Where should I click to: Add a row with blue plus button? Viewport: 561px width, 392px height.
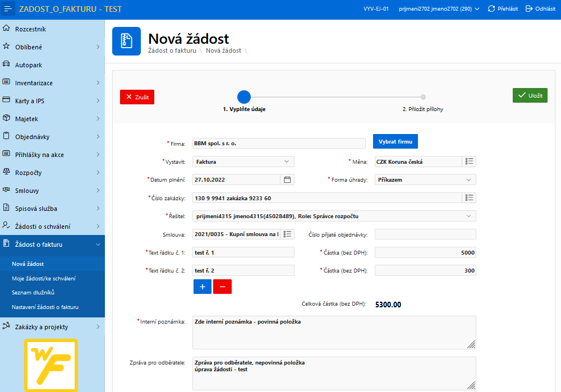coord(203,287)
